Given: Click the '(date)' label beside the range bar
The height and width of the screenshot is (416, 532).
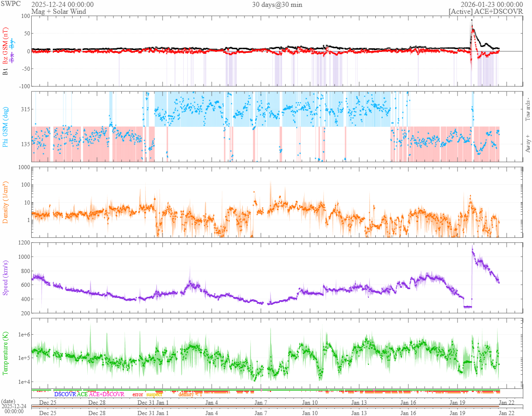Looking at the screenshot, I should click(8, 401).
